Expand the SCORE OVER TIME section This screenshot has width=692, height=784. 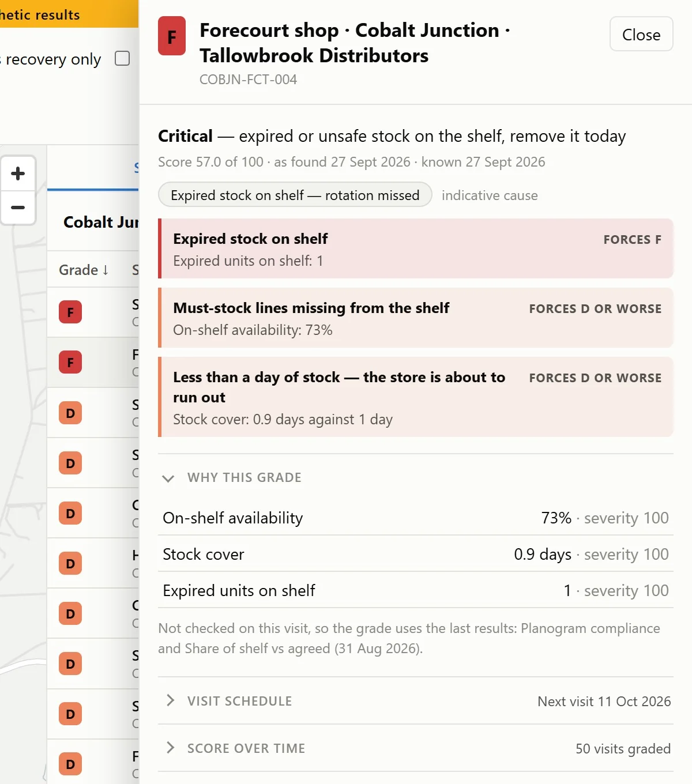[415, 748]
